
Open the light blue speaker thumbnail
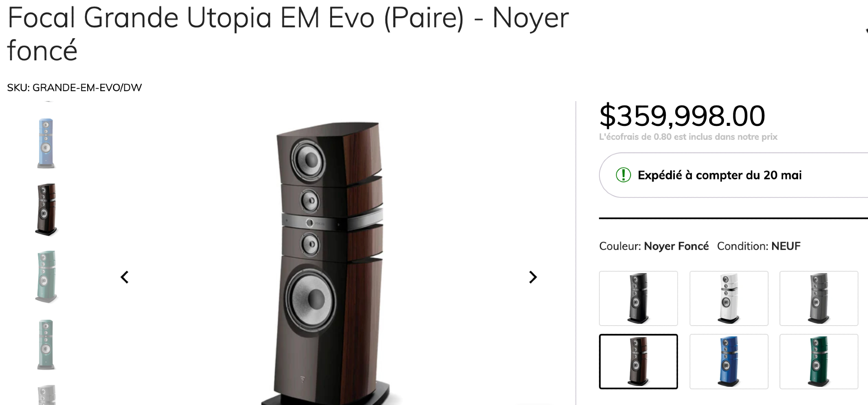pyautogui.click(x=46, y=143)
